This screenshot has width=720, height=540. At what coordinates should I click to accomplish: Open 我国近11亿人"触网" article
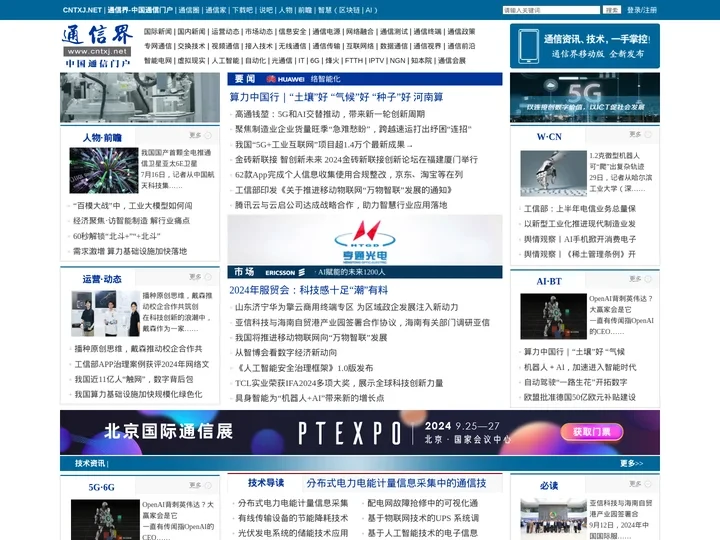(x=134, y=379)
